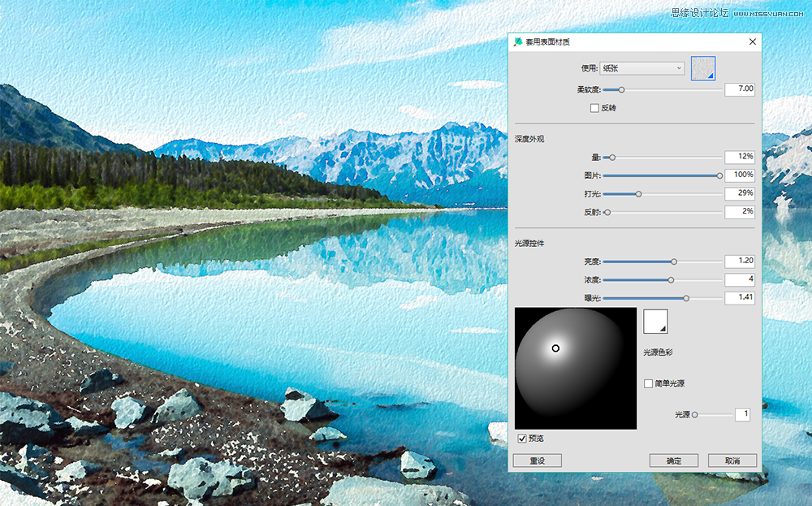Edit the 打光 value field 29%
The width and height of the screenshot is (812, 506).
[x=740, y=193]
